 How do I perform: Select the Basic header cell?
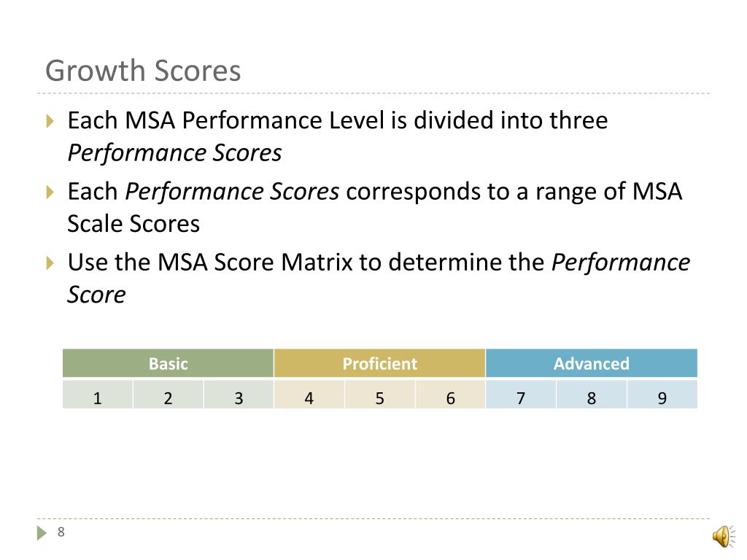click(x=169, y=363)
